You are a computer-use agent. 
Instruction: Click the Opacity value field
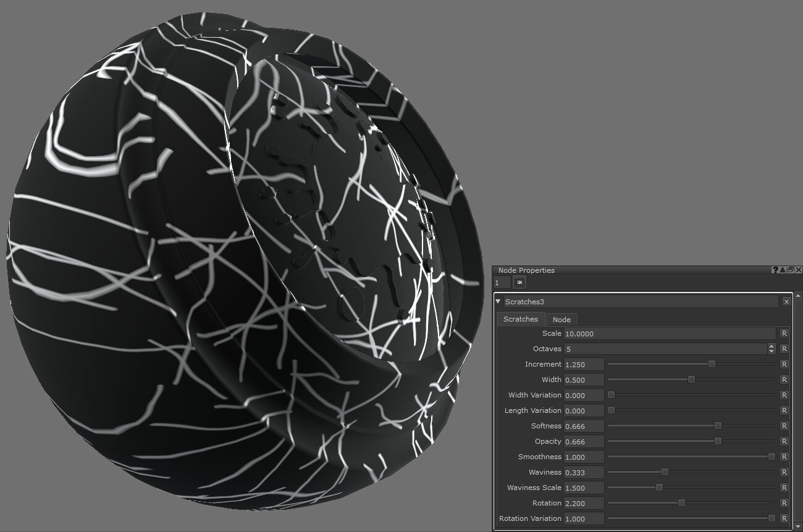click(583, 441)
